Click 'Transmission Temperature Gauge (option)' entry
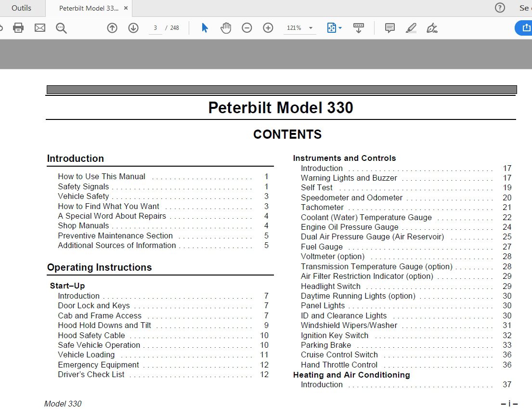This screenshot has height=420, width=532. click(377, 266)
